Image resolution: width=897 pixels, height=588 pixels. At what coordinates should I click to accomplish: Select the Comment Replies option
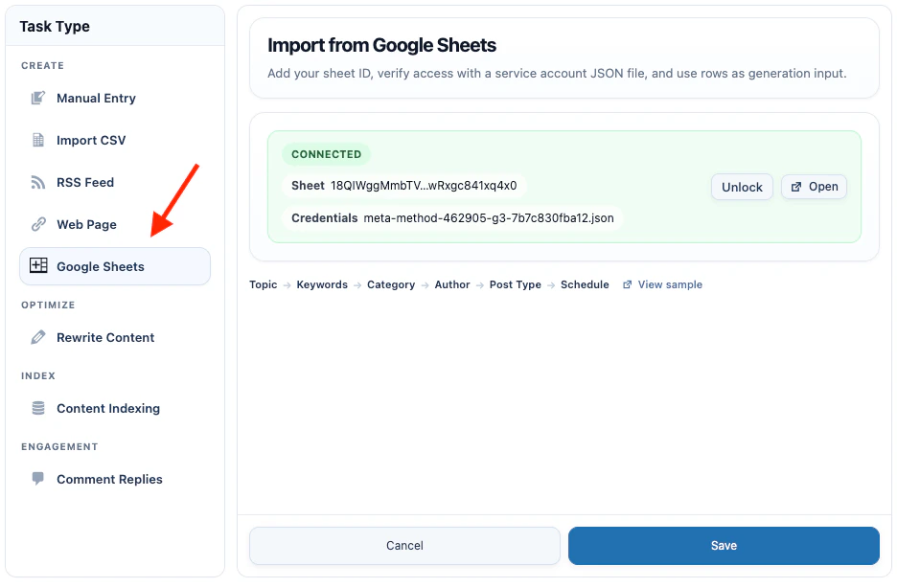click(115, 479)
